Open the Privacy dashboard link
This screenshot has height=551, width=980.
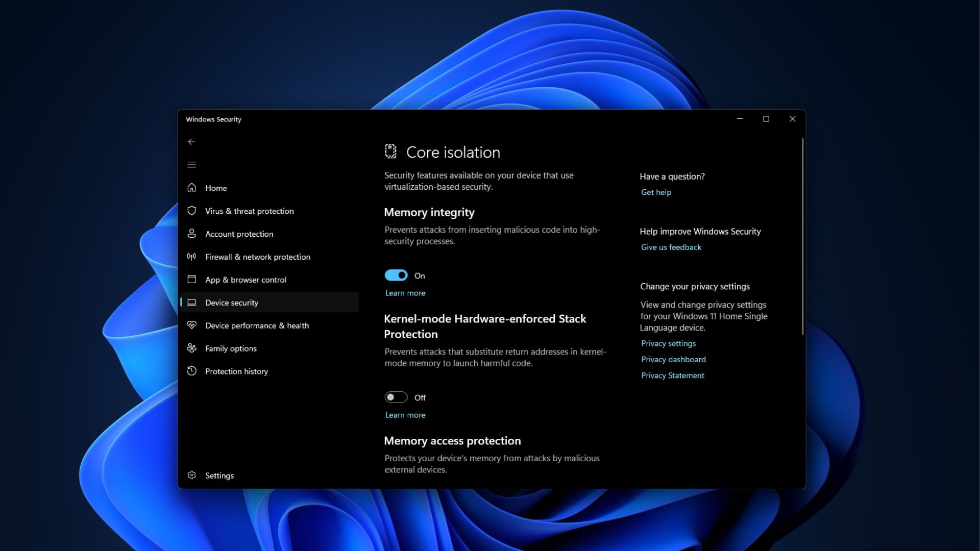[674, 360]
